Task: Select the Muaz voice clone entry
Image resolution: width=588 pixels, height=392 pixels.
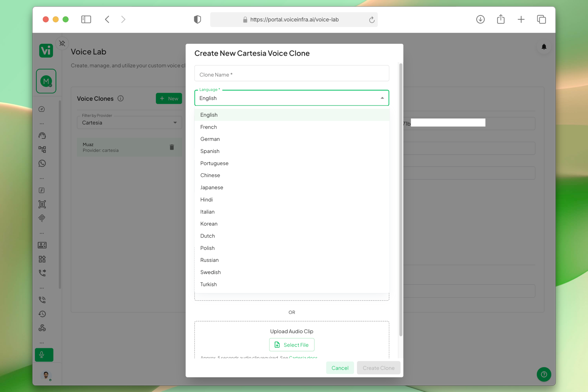Action: (x=130, y=147)
